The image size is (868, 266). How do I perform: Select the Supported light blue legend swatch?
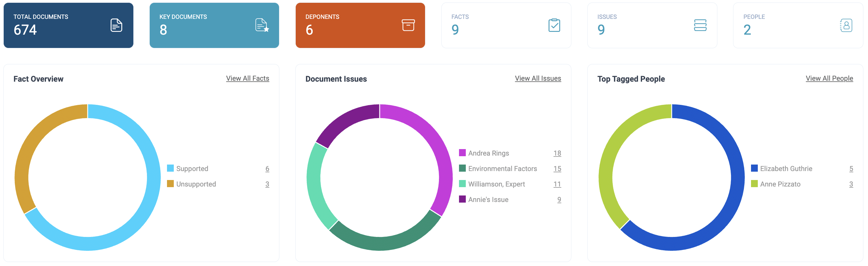170,168
